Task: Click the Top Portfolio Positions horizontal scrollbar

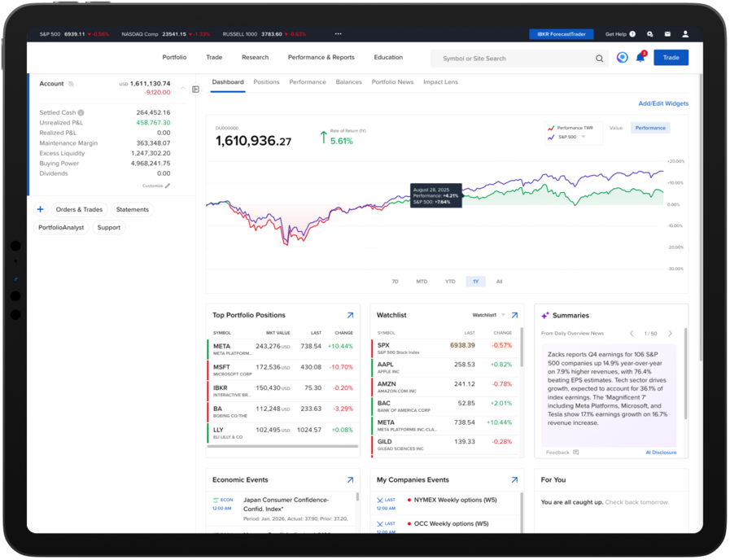Action: [x=282, y=446]
